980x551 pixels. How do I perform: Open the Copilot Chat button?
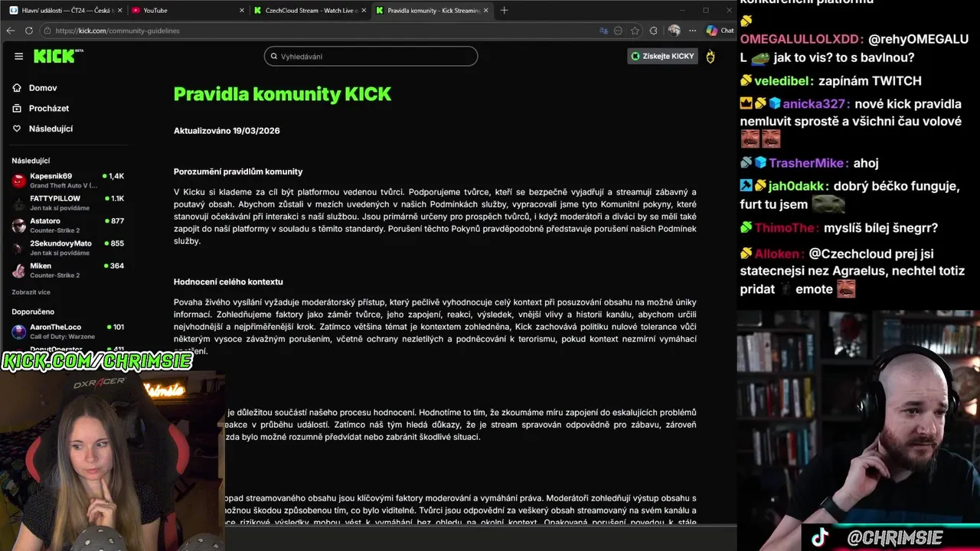tap(720, 31)
